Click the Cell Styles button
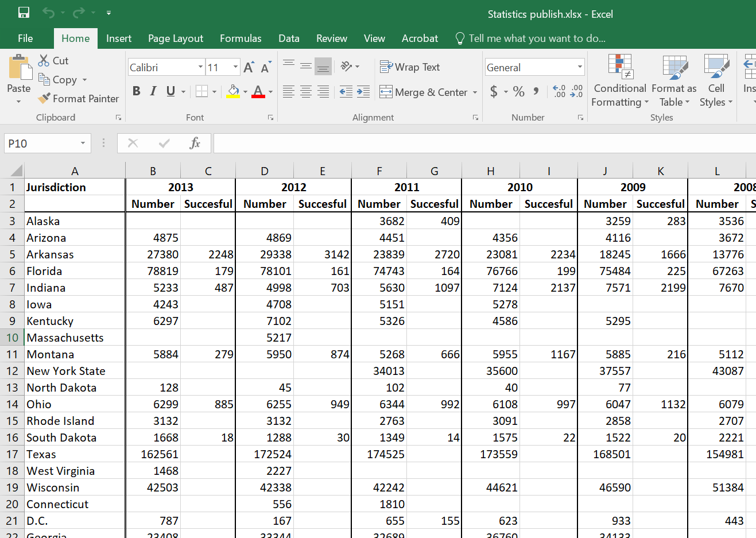The image size is (756, 538). click(x=715, y=80)
